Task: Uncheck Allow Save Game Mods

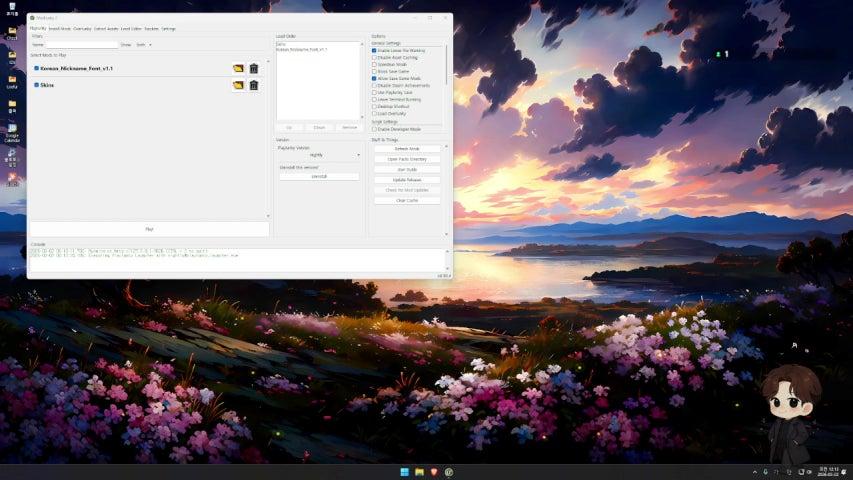Action: (374, 78)
